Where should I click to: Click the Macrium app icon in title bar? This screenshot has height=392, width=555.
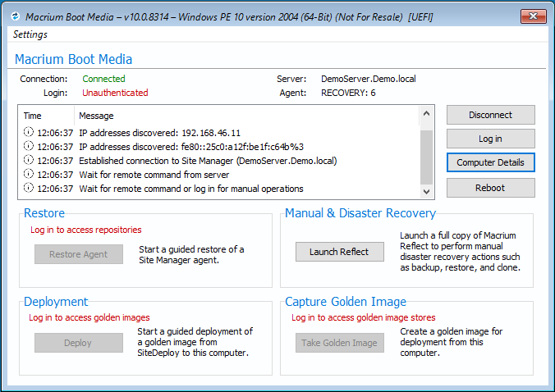(x=15, y=16)
